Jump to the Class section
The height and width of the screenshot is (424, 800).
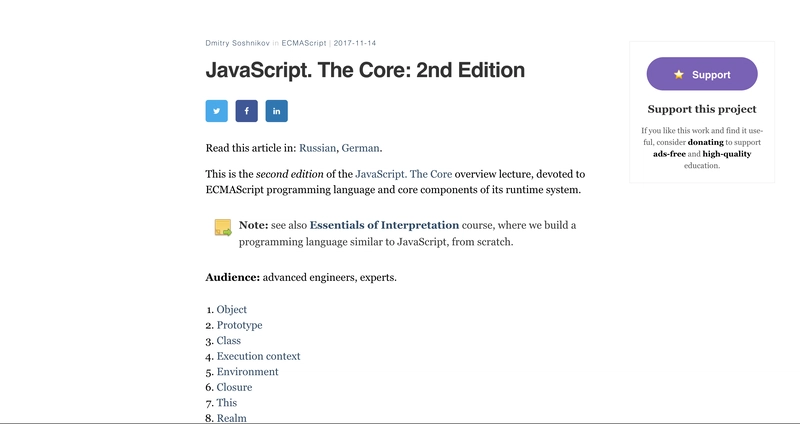coord(229,340)
